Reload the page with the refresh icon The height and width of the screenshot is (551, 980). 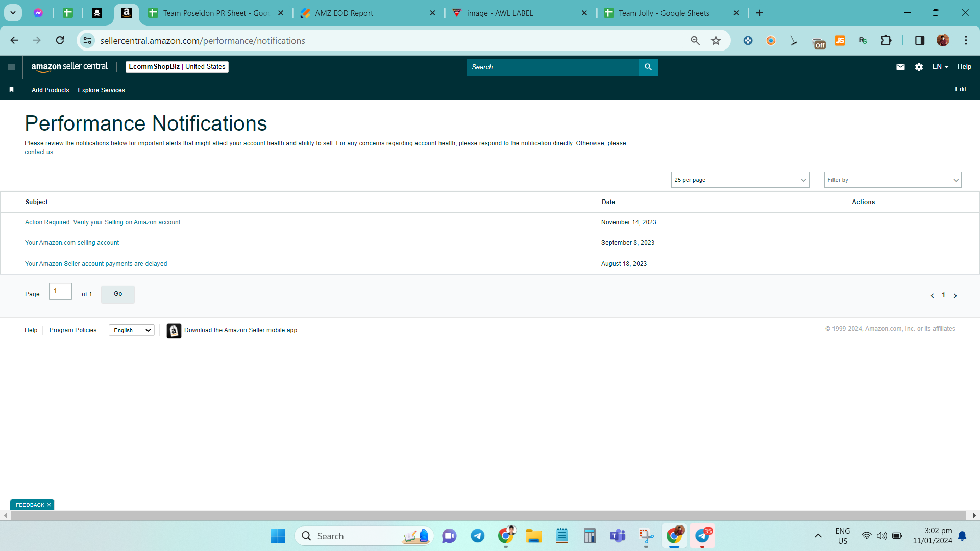tap(60, 40)
